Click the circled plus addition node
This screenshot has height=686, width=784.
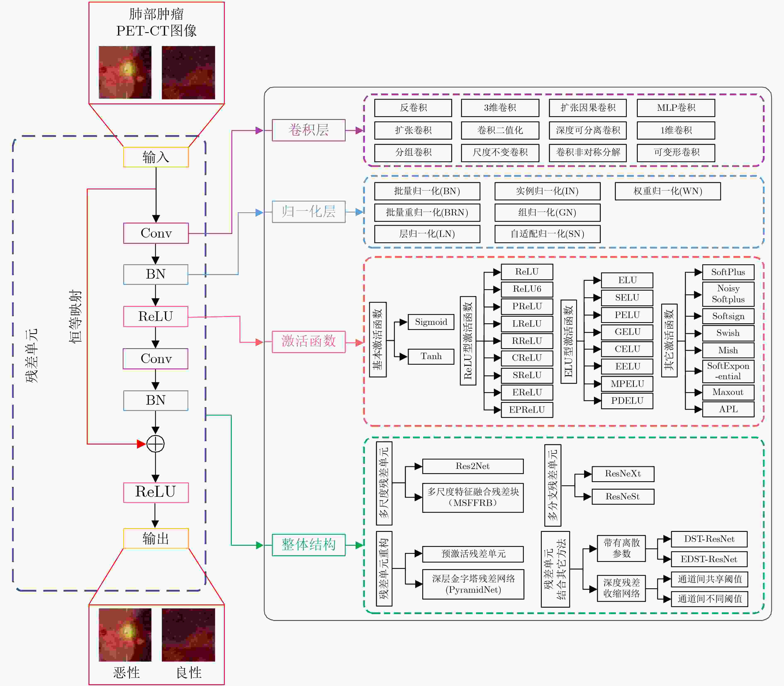click(155, 444)
